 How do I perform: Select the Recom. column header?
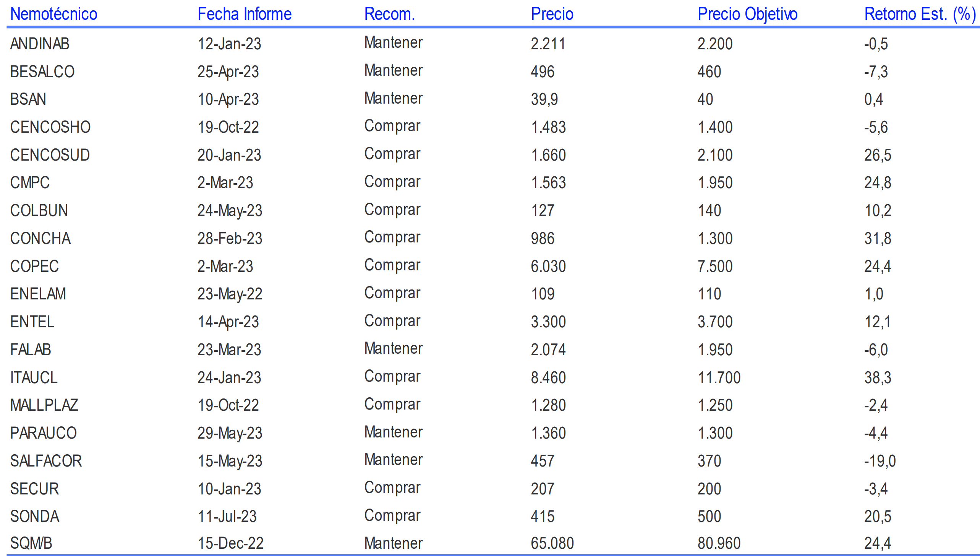[389, 14]
